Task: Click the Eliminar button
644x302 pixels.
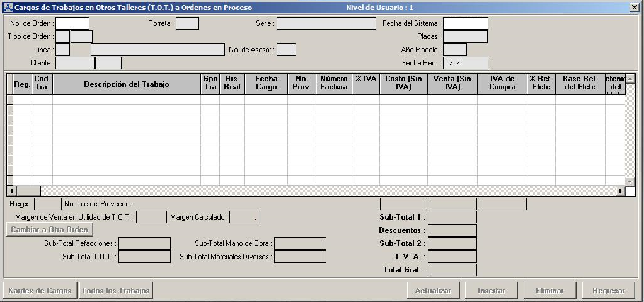Action: (x=549, y=291)
